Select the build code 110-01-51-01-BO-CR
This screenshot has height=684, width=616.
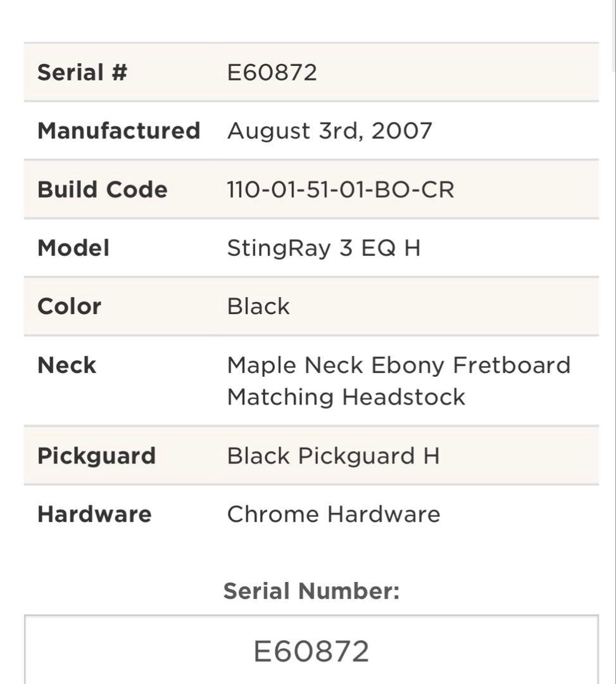[341, 189]
